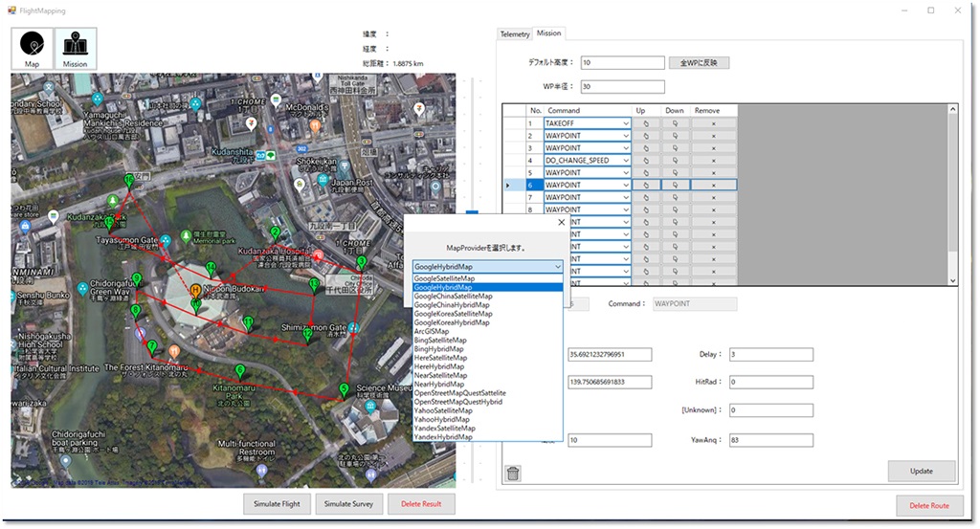980x529 pixels.
Task: Open row 1 TAKEOFF command dropdown
Action: 625,123
